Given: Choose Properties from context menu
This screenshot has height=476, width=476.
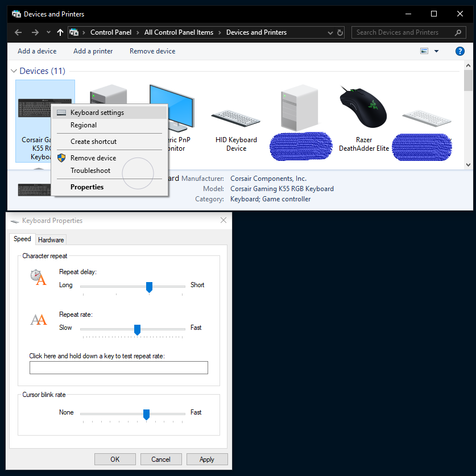Looking at the screenshot, I should (x=110, y=187).
